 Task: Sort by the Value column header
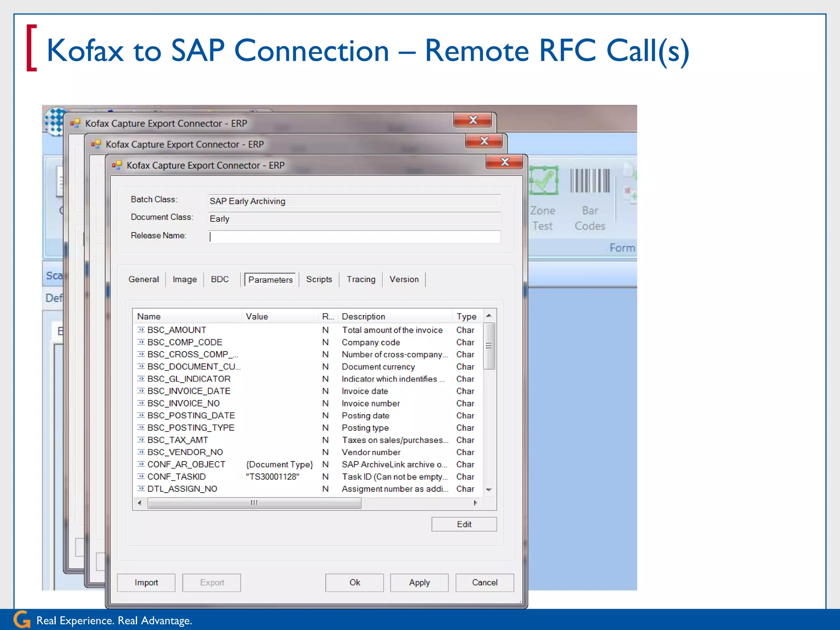tap(280, 317)
